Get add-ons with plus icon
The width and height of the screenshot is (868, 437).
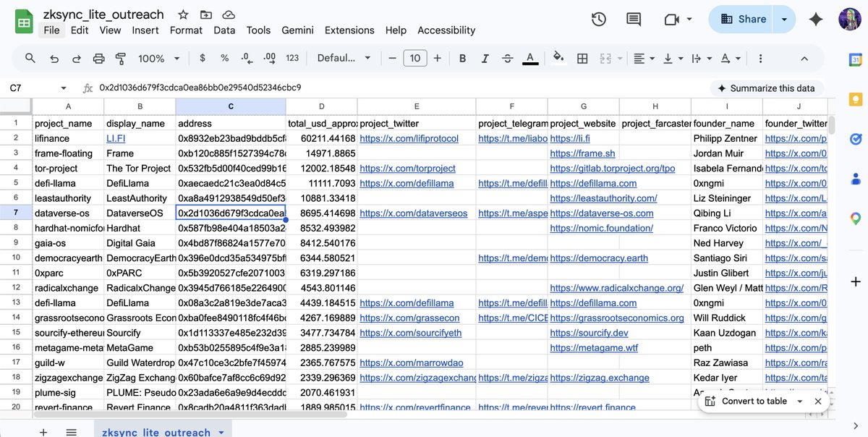coord(855,281)
